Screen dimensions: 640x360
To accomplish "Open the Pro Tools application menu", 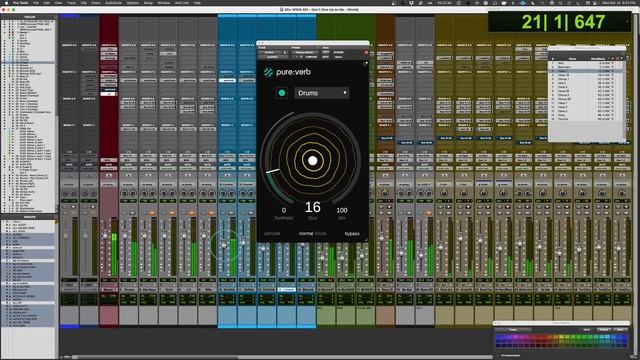I will 20,3.
